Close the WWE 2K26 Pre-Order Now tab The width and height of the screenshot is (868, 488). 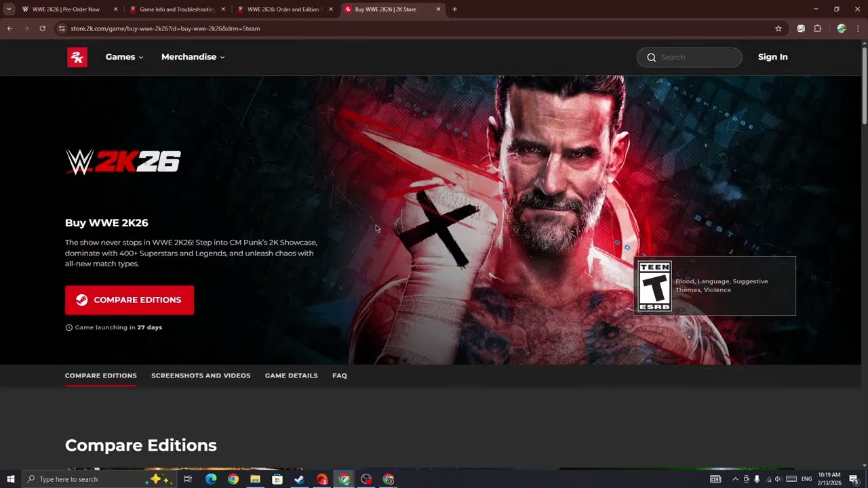pos(115,9)
